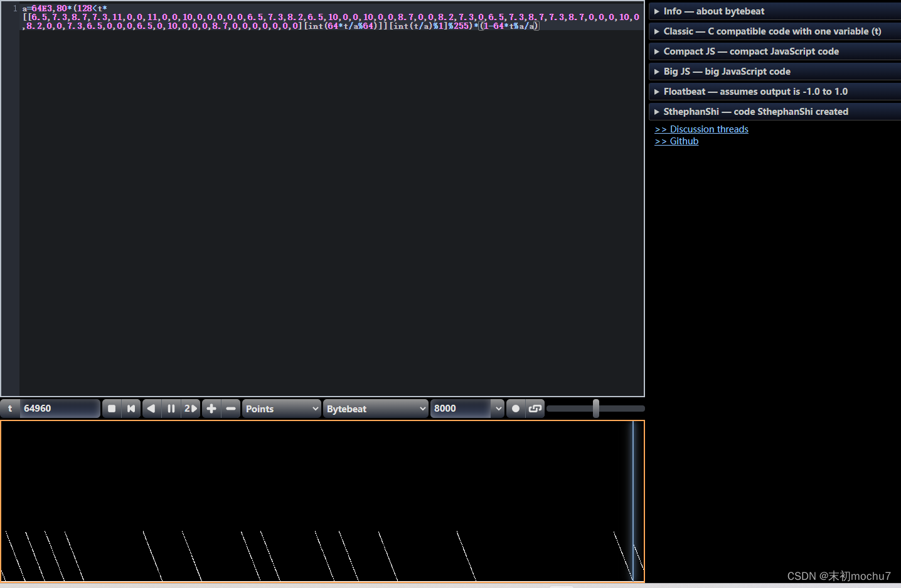
Task: Expand the 'Info — about bytebeat' section
Action: [x=775, y=11]
